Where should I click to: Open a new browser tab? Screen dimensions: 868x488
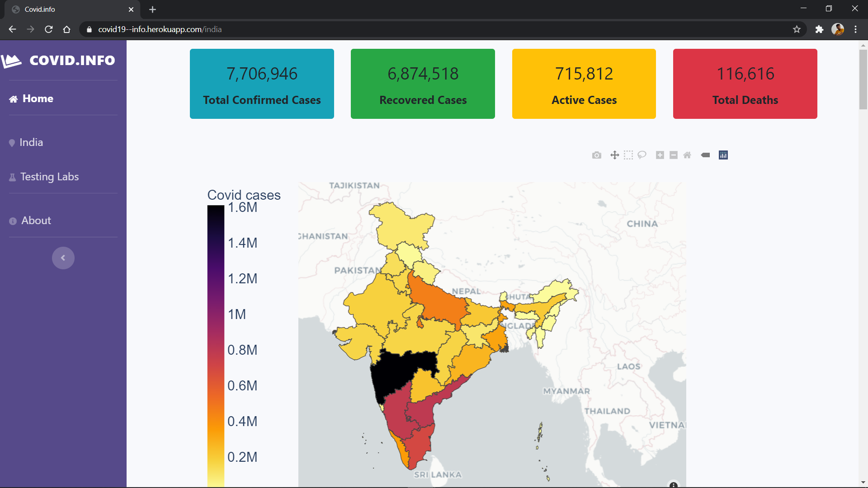pyautogui.click(x=152, y=9)
